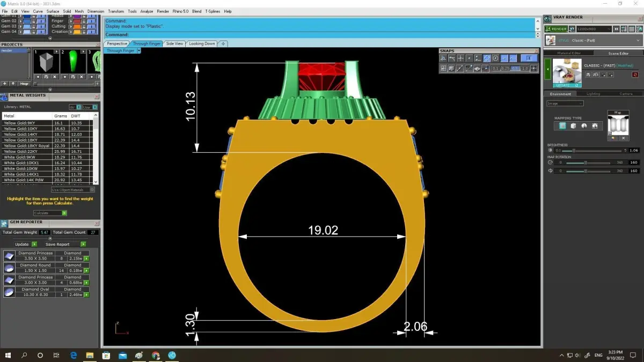Screen dimensions: 644x362
Task: Select the cube mapping type icon
Action: click(x=573, y=126)
